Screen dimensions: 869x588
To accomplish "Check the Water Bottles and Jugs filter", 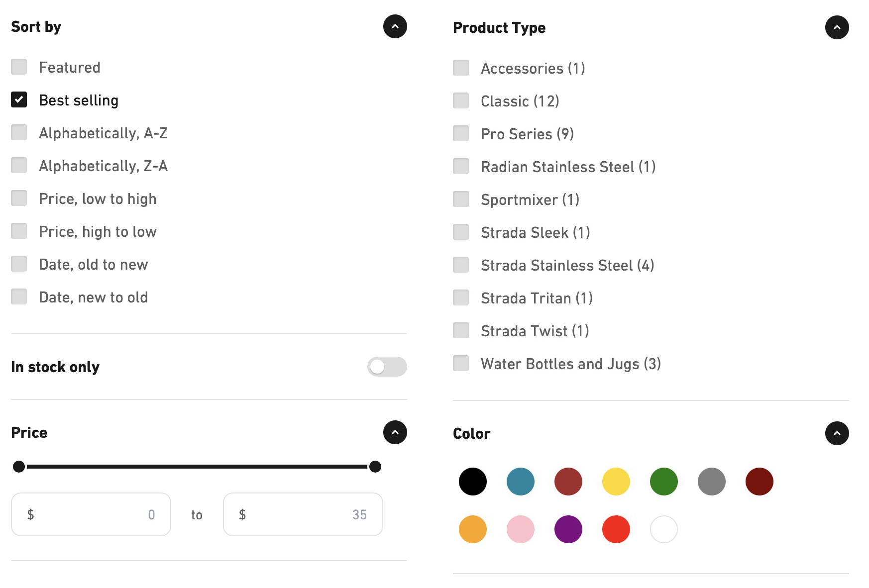I will pyautogui.click(x=460, y=363).
